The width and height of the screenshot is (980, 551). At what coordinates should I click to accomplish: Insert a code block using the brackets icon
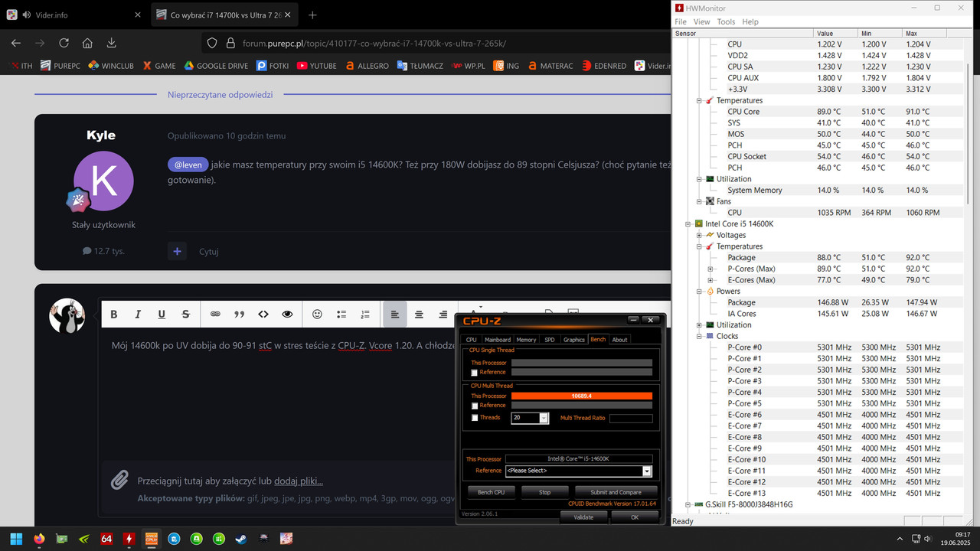(x=263, y=314)
